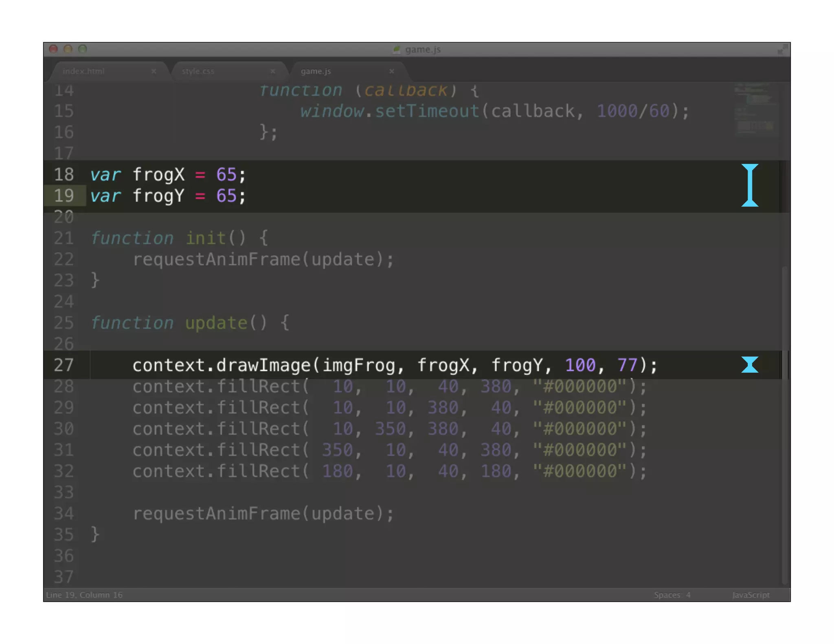Select the game.js tab
834x644 pixels.
[316, 71]
